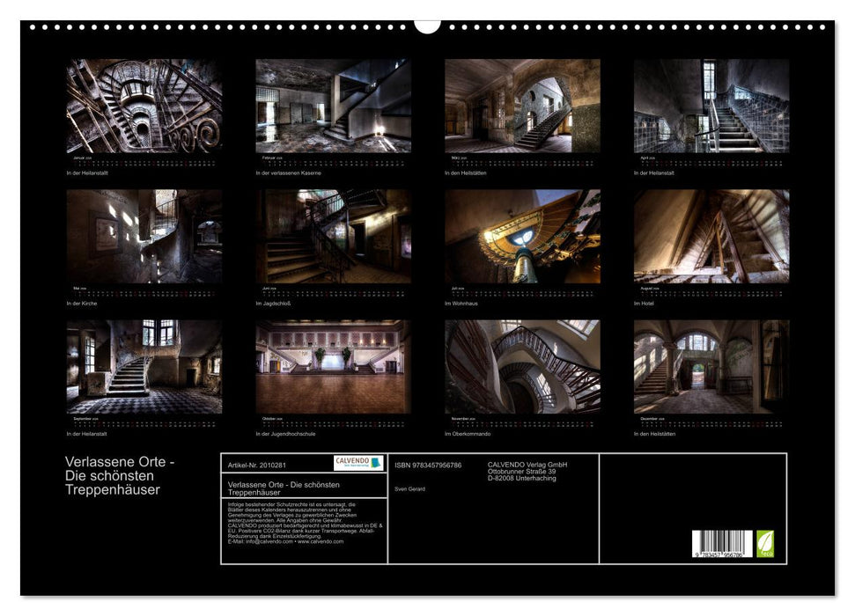Click the 'Im Jagdschloß' caption

(272, 304)
